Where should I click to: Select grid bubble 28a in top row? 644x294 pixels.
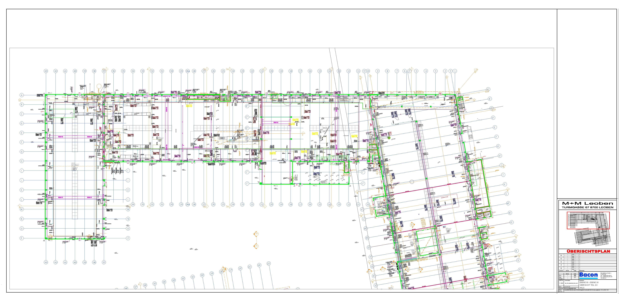coord(188,71)
